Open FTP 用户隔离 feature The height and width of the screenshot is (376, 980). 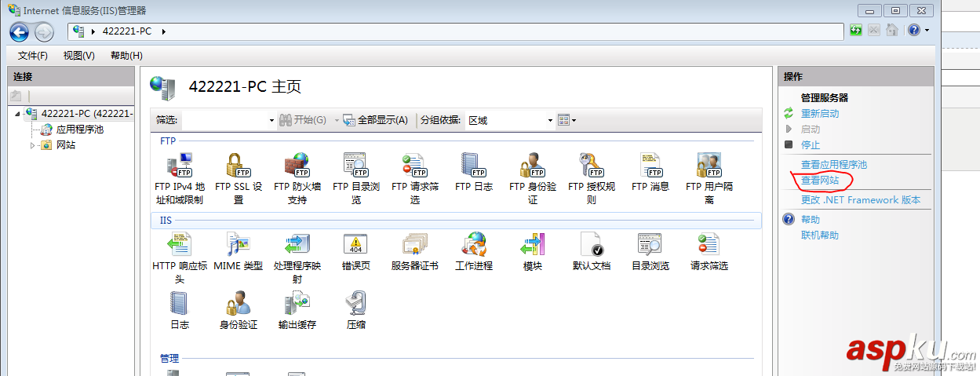pyautogui.click(x=709, y=179)
